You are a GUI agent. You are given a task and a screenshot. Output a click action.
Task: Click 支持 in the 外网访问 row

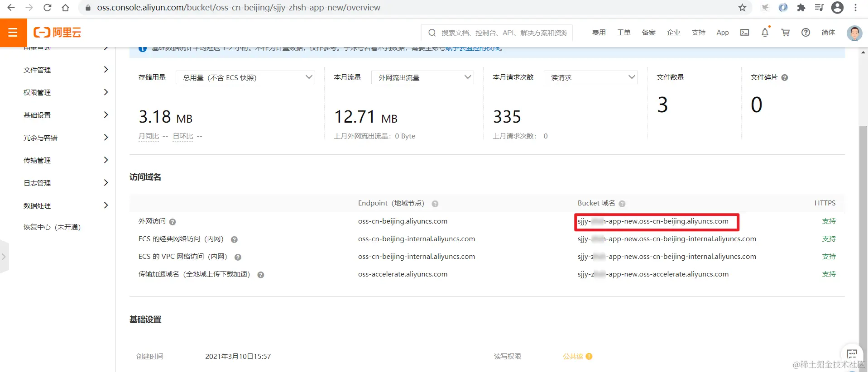click(829, 221)
